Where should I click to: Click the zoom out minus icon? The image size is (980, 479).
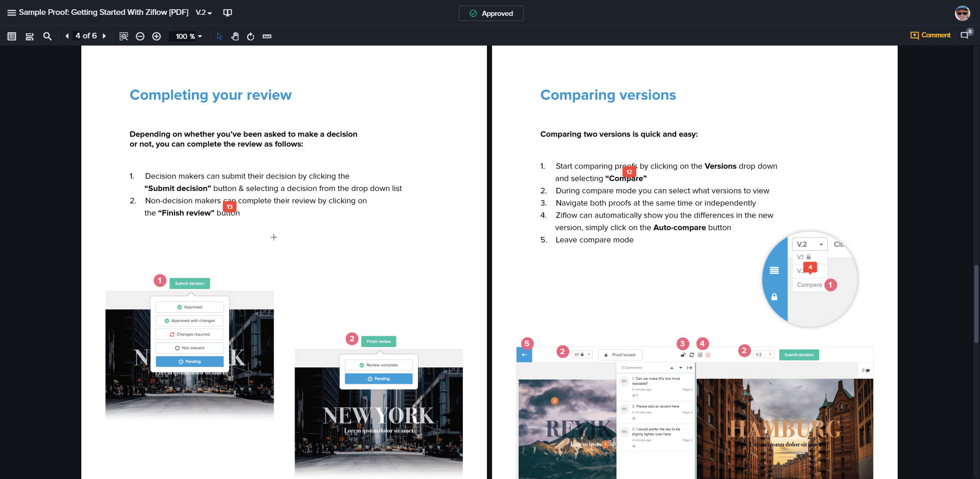click(x=140, y=36)
